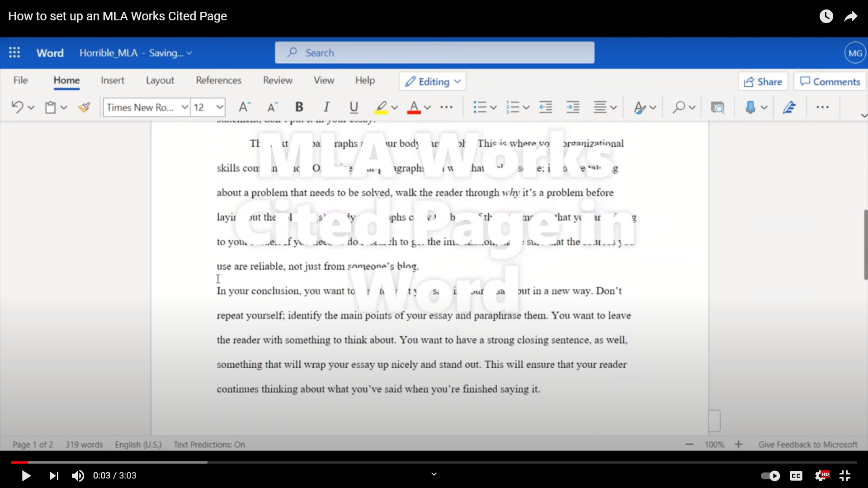Open the Editing mode dropdown
The height and width of the screenshot is (488, 868).
tap(433, 81)
